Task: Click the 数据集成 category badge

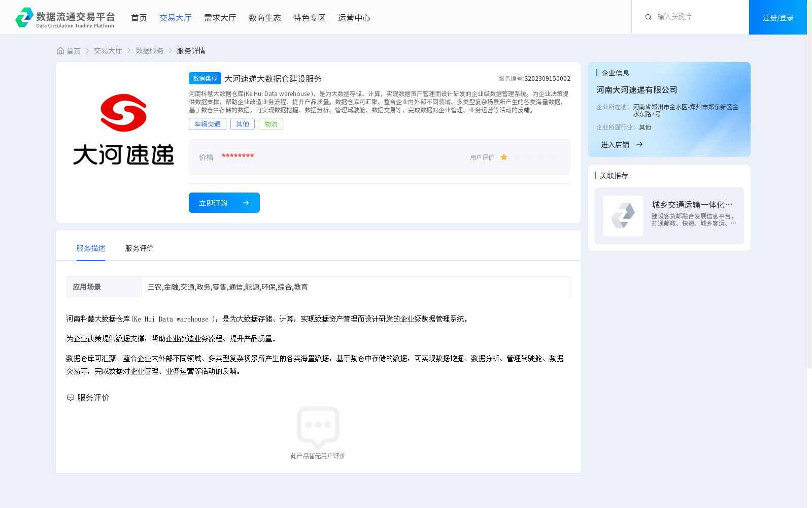Action: 205,78
